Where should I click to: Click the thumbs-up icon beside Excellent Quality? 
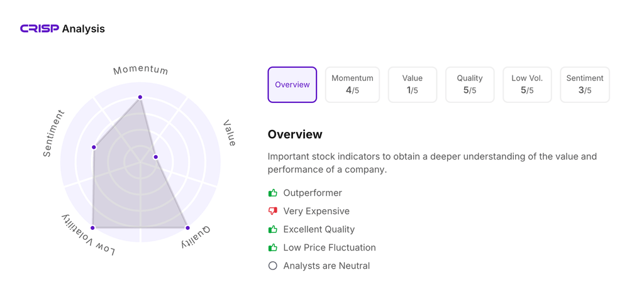click(x=273, y=229)
